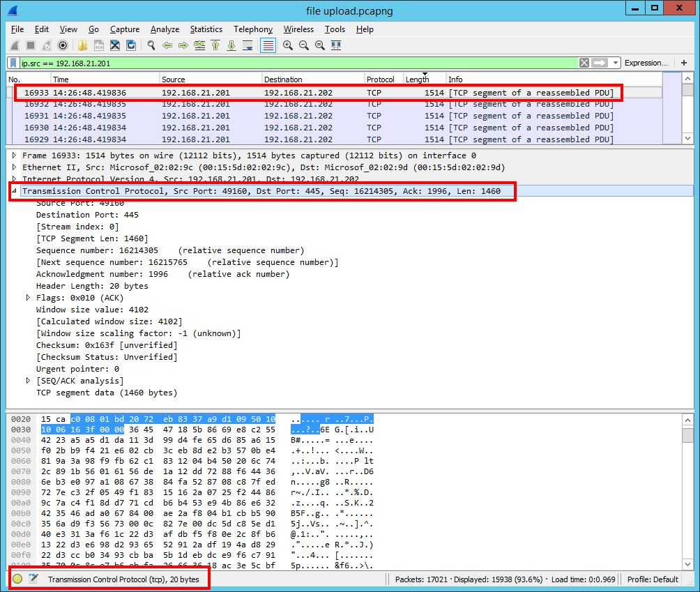This screenshot has width=700, height=592.
Task: Click the Expression... button
Action: tap(646, 63)
